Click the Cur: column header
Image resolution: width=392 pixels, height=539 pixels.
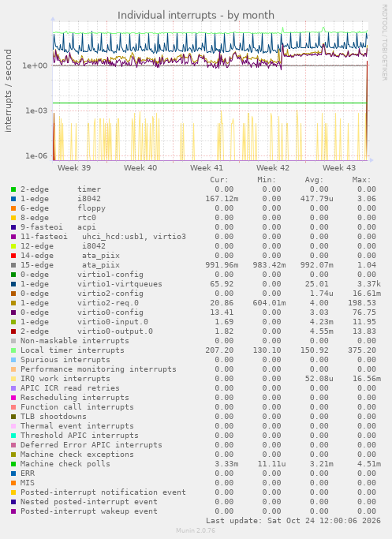219,180
